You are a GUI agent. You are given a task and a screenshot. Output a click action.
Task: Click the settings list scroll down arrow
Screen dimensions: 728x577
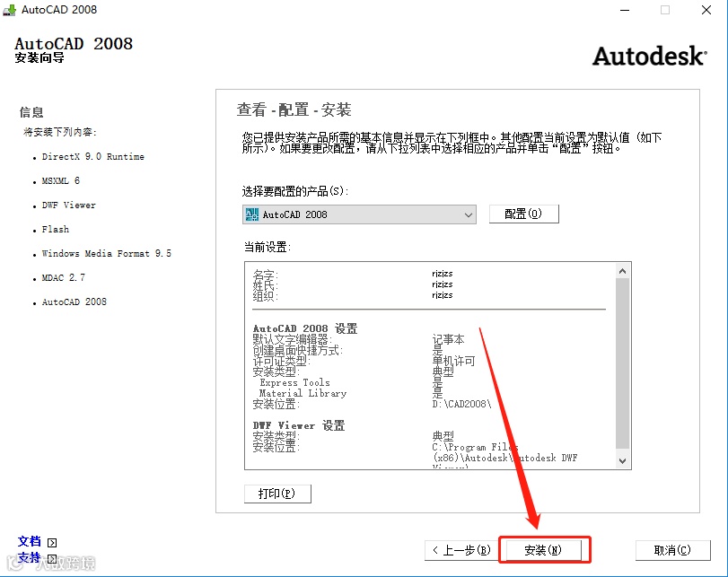[623, 461]
